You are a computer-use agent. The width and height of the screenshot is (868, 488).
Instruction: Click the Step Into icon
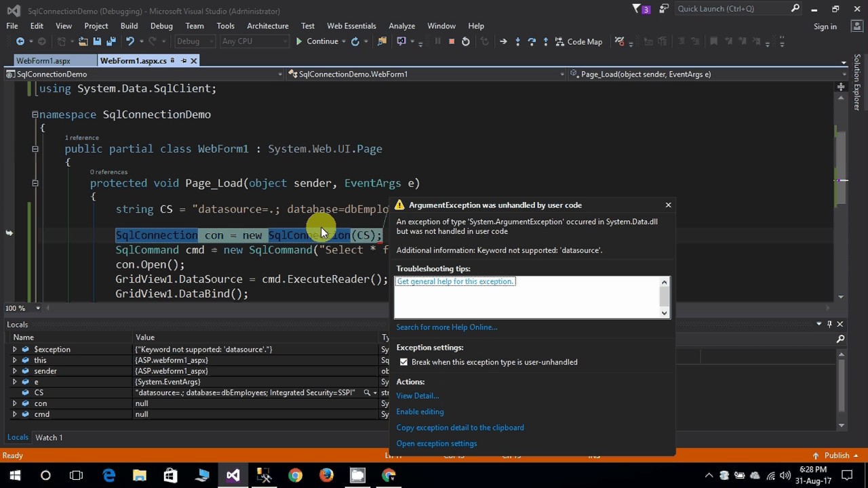(x=517, y=41)
